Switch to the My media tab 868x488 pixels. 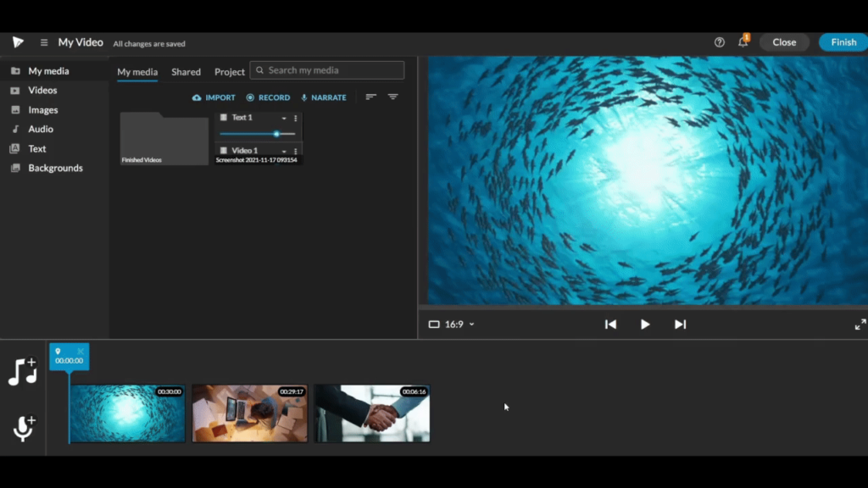pos(137,72)
